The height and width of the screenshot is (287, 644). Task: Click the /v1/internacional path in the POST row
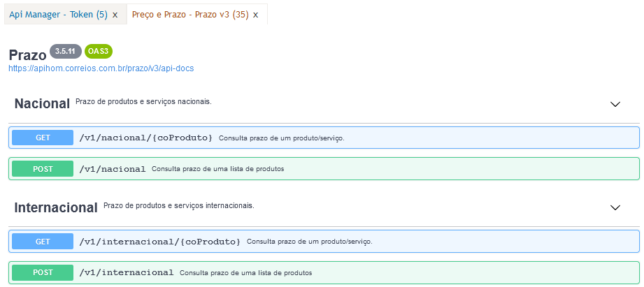coord(126,272)
